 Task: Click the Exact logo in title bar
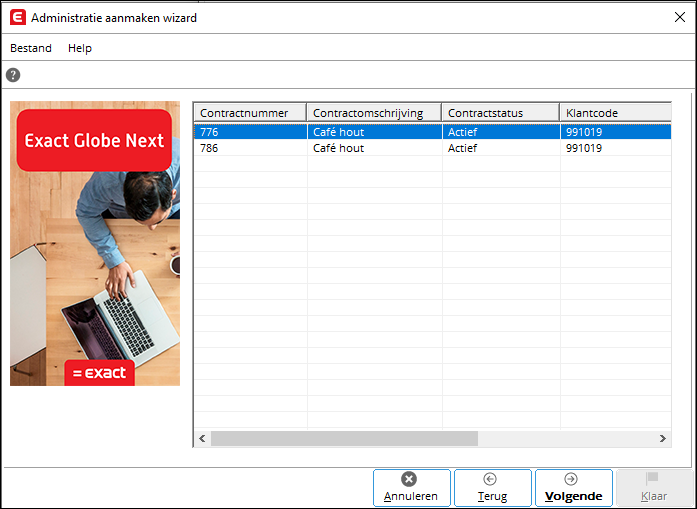[x=18, y=18]
